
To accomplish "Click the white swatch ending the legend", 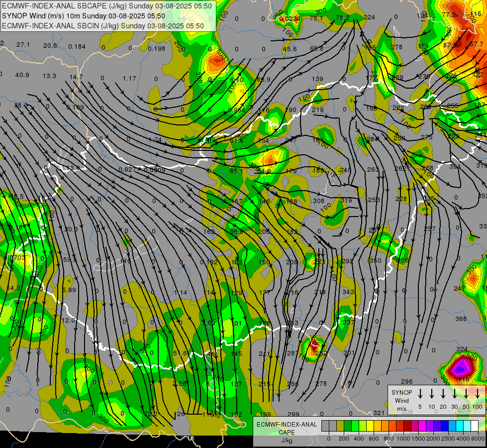I will click(x=474, y=426).
